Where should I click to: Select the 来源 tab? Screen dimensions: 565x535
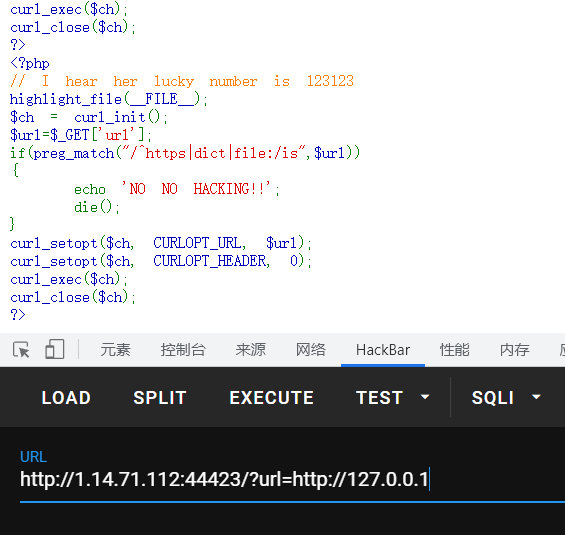(x=251, y=350)
